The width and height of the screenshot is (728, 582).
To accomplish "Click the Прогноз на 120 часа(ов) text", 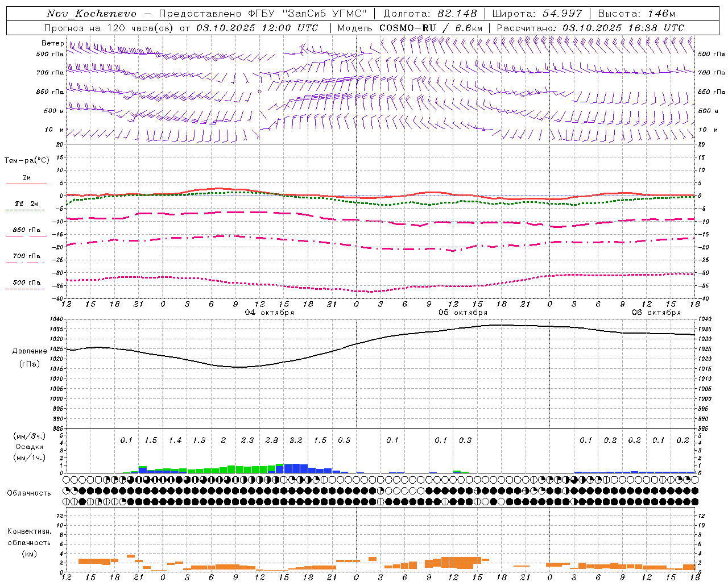I will (x=109, y=28).
